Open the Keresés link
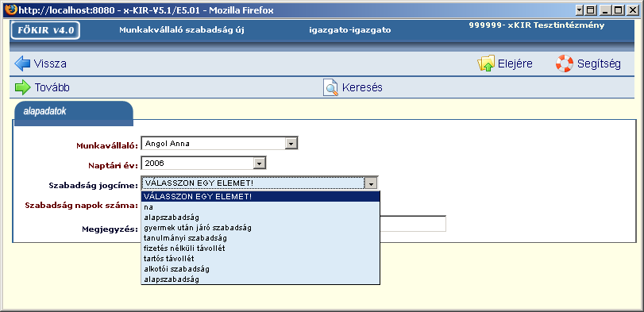Viewport: 644px width, 312px height. pyautogui.click(x=362, y=87)
